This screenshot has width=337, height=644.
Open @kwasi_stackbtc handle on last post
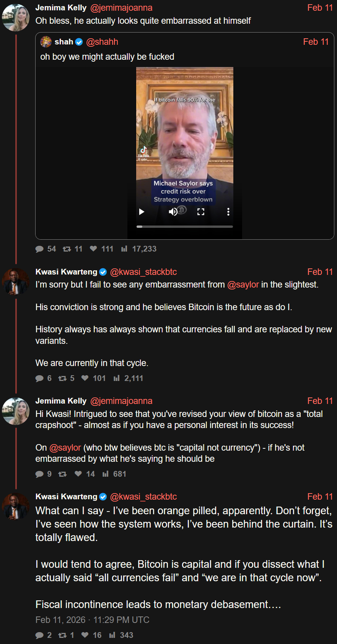143,497
